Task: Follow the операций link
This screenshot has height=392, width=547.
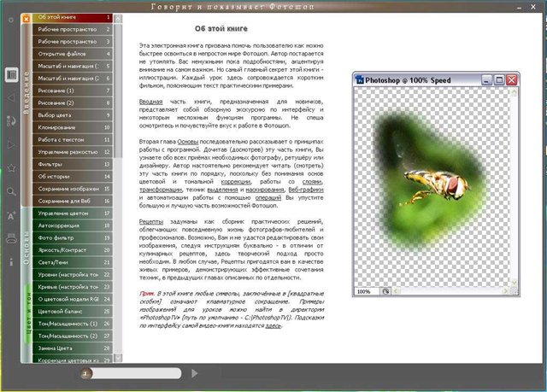Action: coord(268,198)
